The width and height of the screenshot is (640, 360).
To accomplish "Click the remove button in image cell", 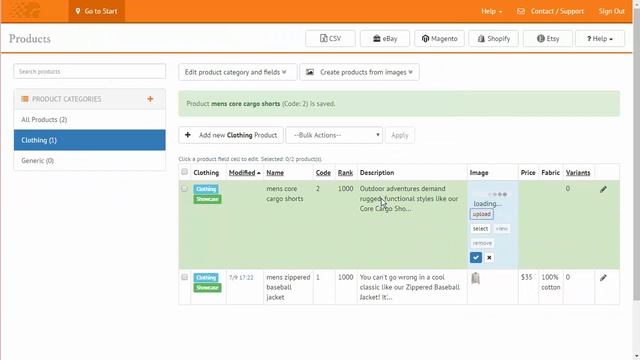I will tap(482, 243).
